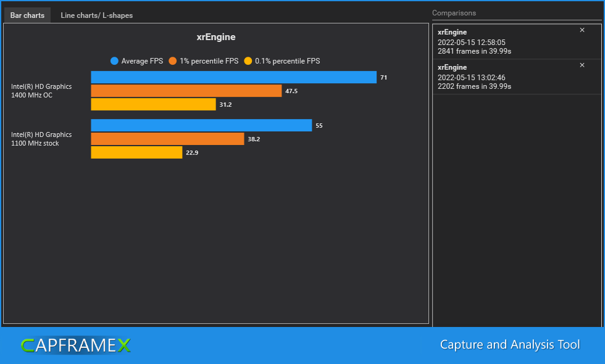The image size is (605, 364).
Task: Toggle the 1% percentile FPS legend marker
Action: click(x=172, y=61)
